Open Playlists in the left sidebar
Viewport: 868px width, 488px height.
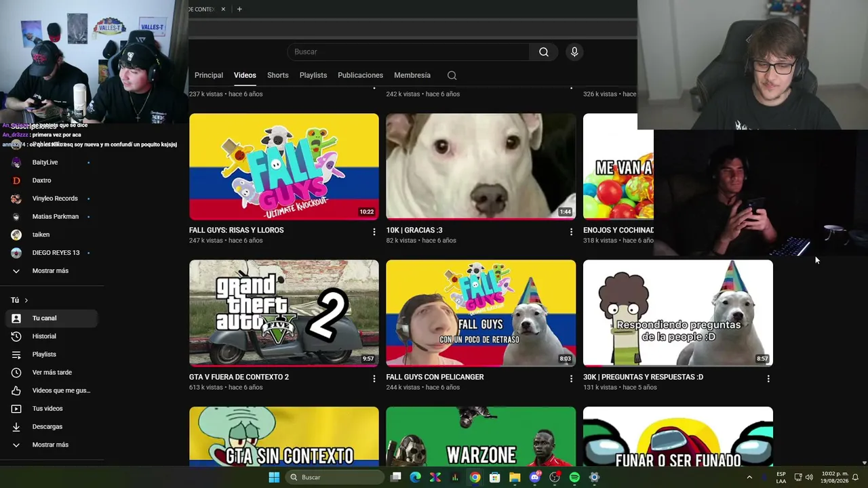(x=52, y=354)
